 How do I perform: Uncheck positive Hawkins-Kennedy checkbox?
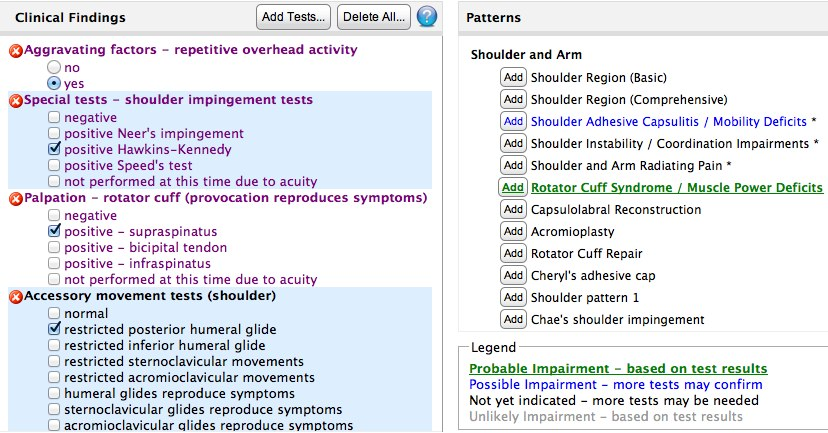pos(55,149)
